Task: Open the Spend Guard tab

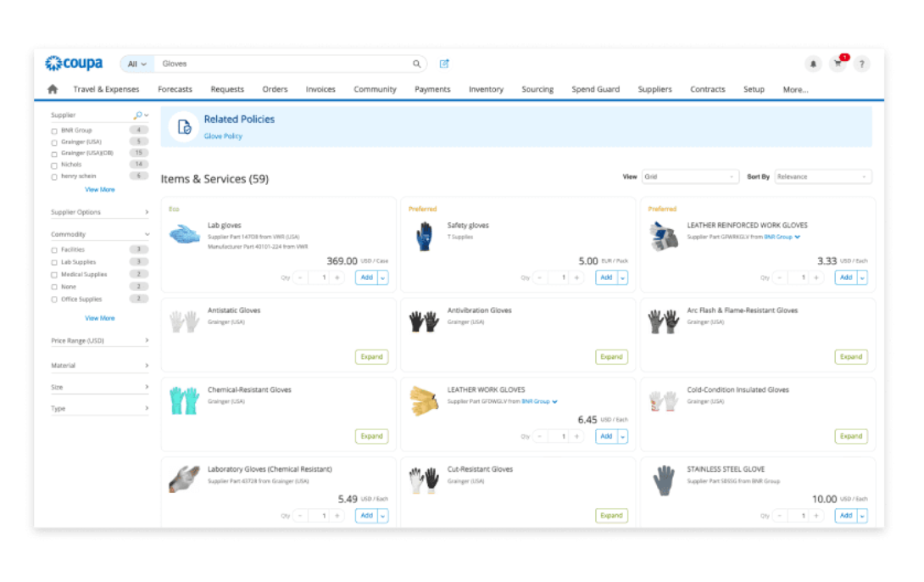Action: pyautogui.click(x=596, y=89)
